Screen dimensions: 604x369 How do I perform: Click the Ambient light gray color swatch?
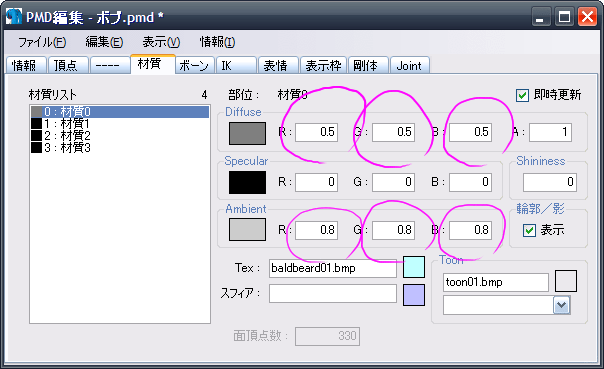[247, 230]
